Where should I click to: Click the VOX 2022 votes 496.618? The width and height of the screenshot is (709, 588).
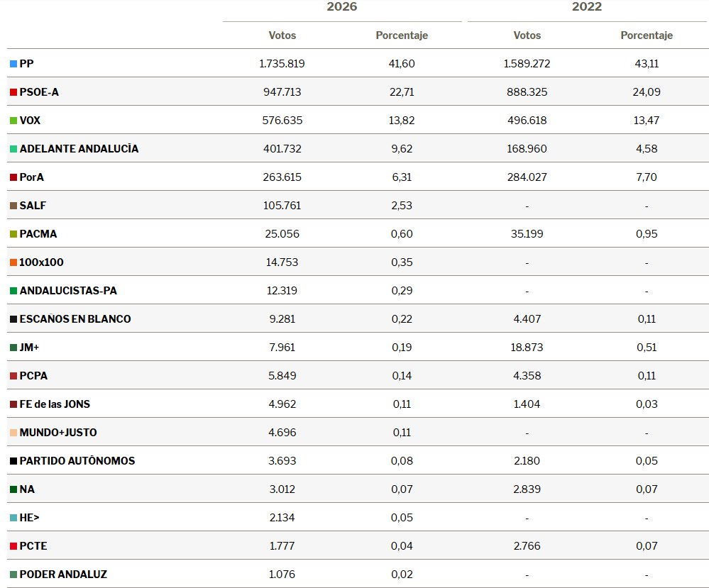point(527,121)
